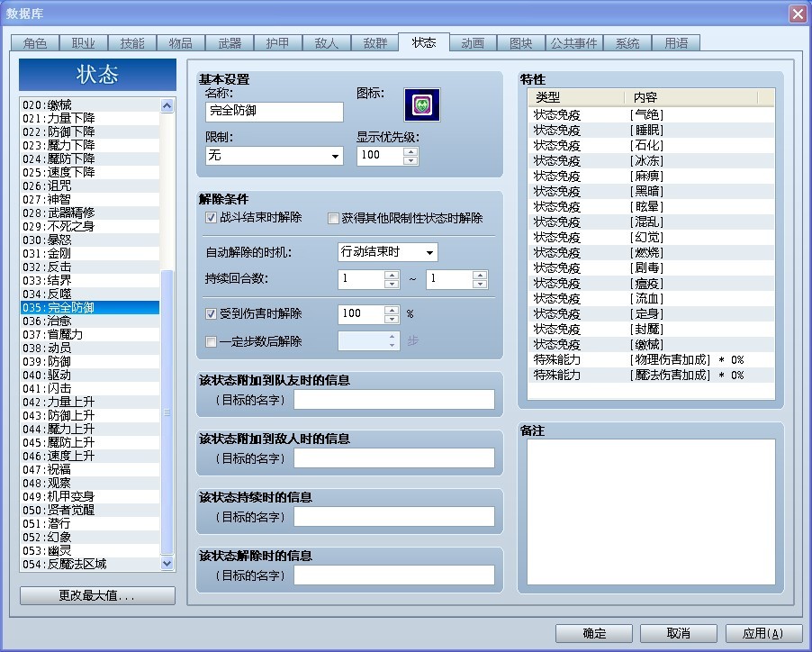Decrease maximum 持续回合数 with down arrow
The width and height of the screenshot is (812, 652).
coord(480,284)
